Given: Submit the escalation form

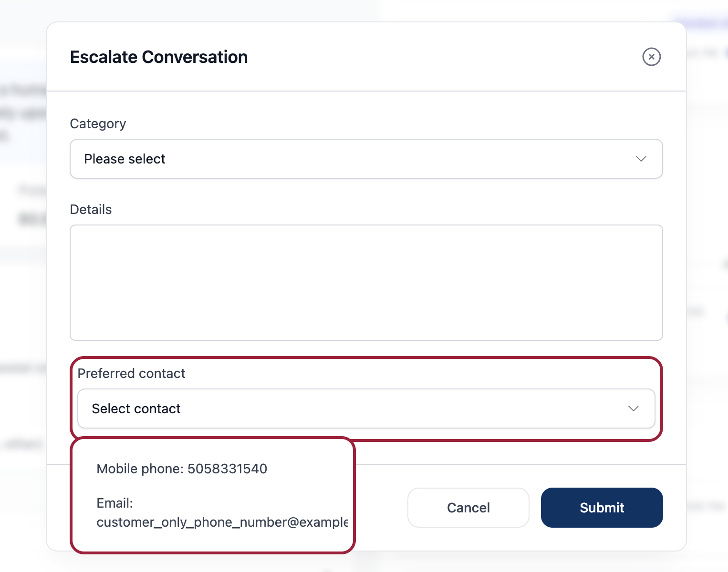Looking at the screenshot, I should [x=602, y=508].
